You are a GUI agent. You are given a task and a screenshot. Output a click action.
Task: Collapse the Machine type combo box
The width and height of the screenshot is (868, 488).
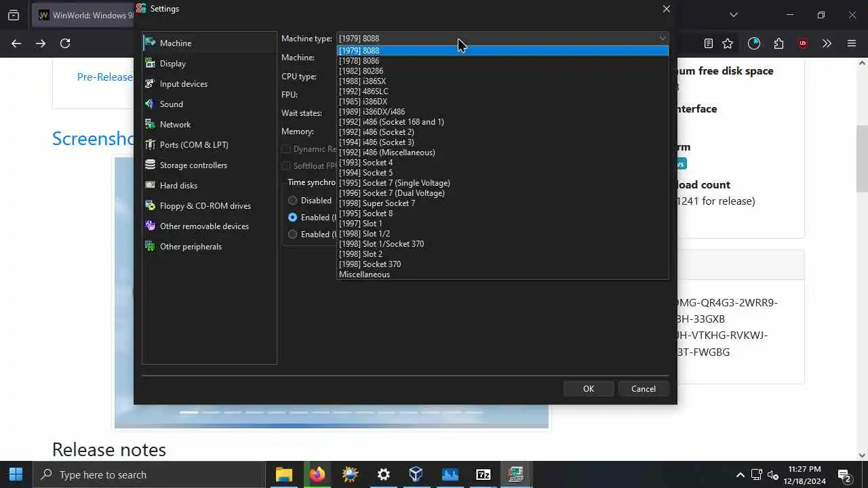[502, 39]
